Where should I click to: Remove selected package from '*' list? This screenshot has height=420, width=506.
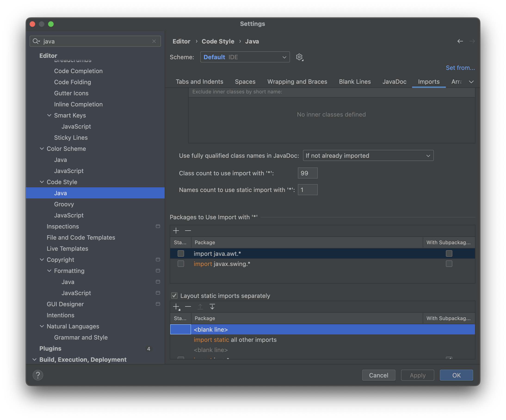pyautogui.click(x=188, y=231)
